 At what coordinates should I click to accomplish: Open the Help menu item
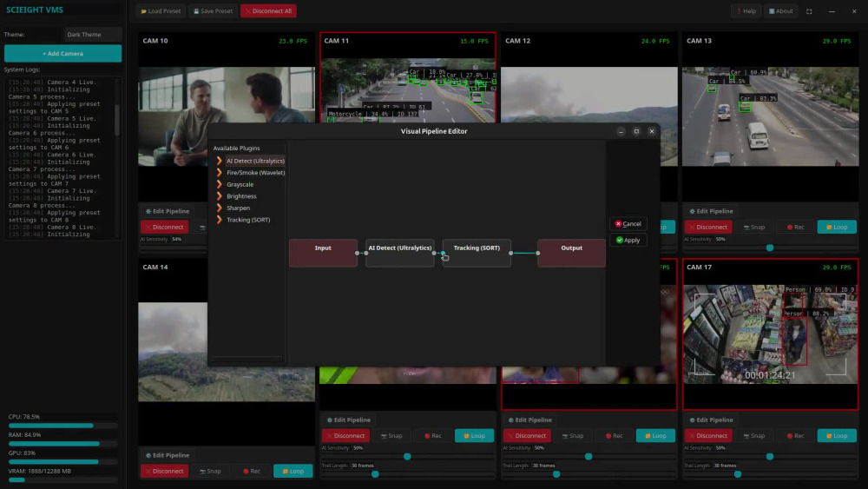746,11
